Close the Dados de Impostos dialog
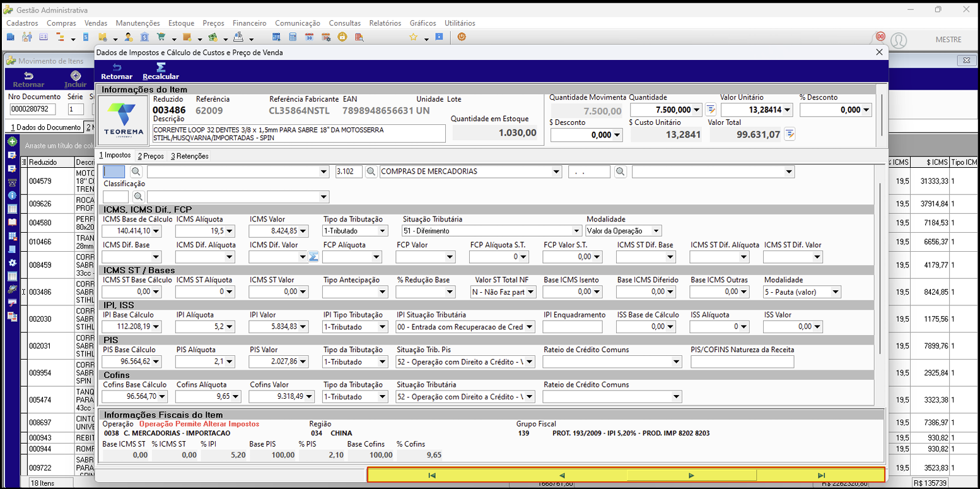 [x=879, y=52]
